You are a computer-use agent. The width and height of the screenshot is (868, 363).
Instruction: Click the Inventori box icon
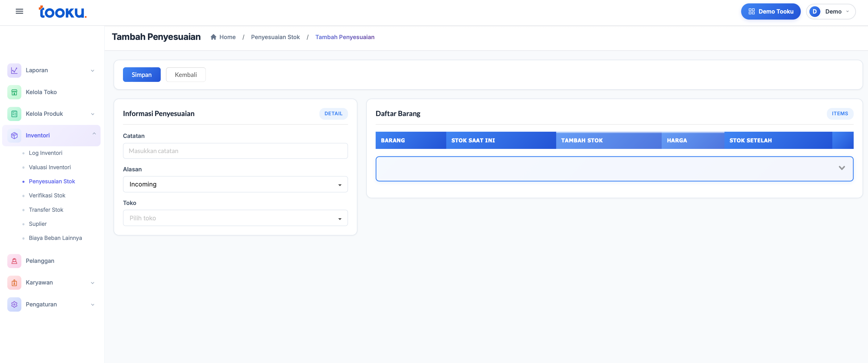coord(14,136)
